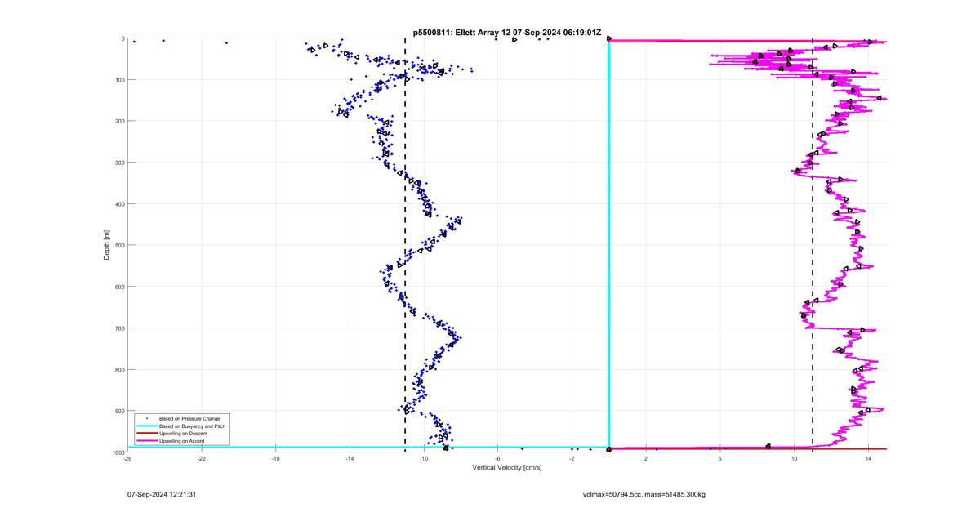Click depth tick label "0"
This screenshot has width=980, height=508.
[122, 38]
